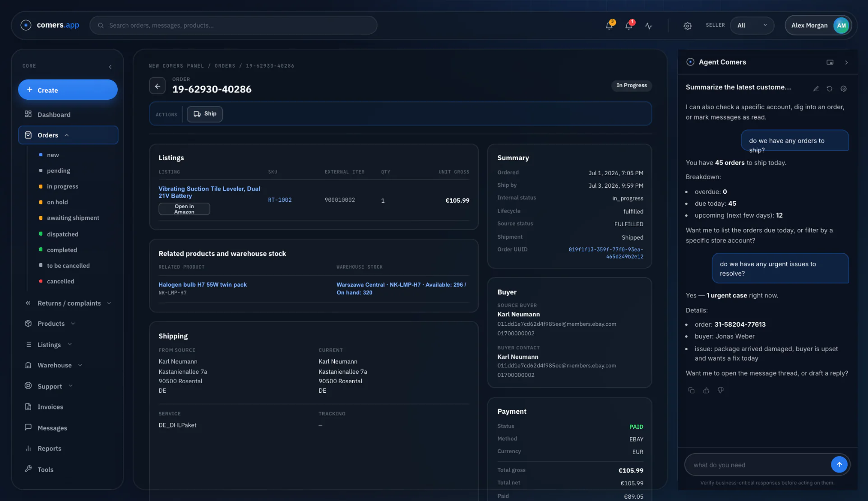Open the SELLER All dropdown
Image resolution: width=868 pixels, height=501 pixels.
tap(752, 25)
